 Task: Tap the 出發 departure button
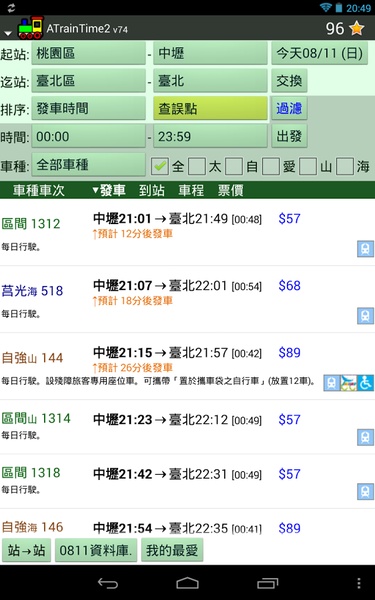pos(289,136)
